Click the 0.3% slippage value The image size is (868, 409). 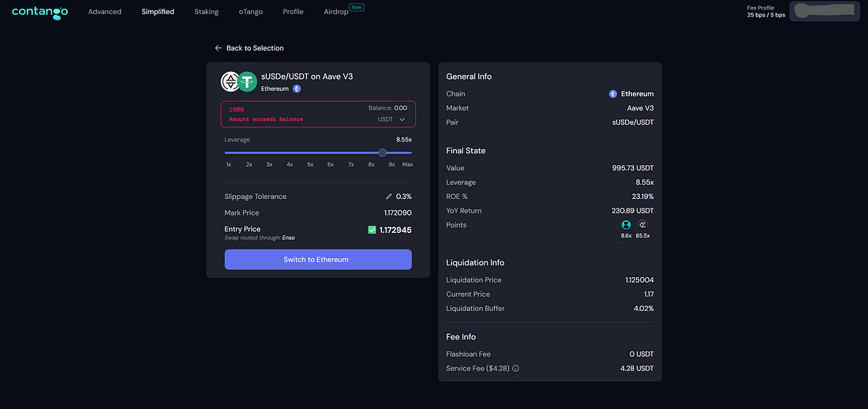tap(404, 197)
